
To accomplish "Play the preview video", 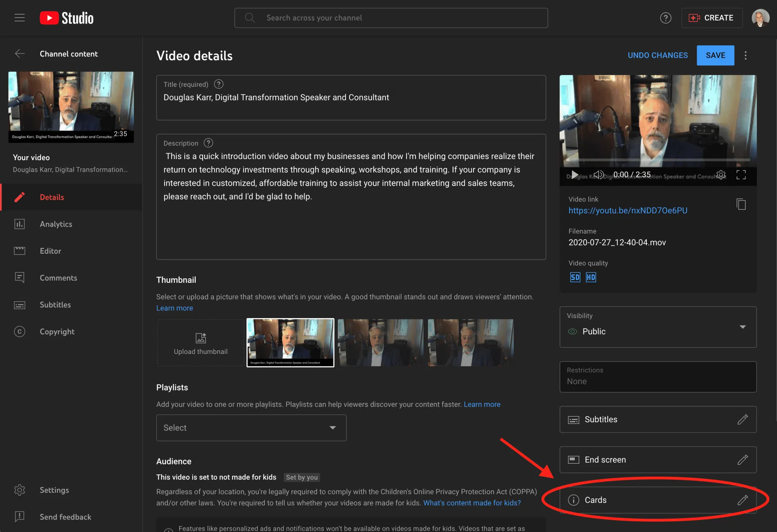I will (x=575, y=175).
